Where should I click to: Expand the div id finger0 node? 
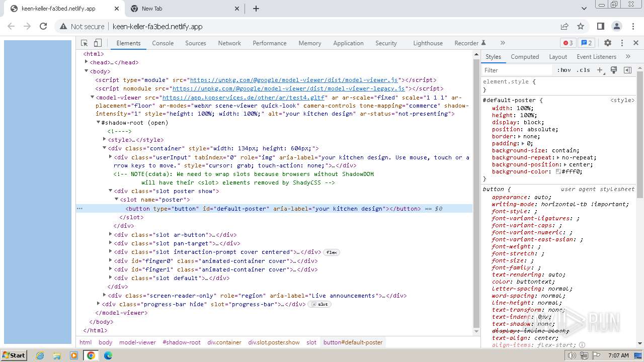pos(111,260)
